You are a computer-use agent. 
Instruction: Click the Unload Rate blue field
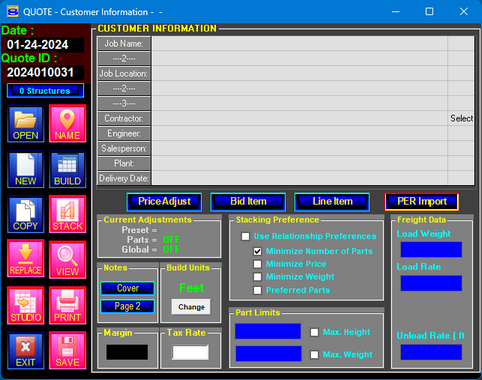coord(431,352)
